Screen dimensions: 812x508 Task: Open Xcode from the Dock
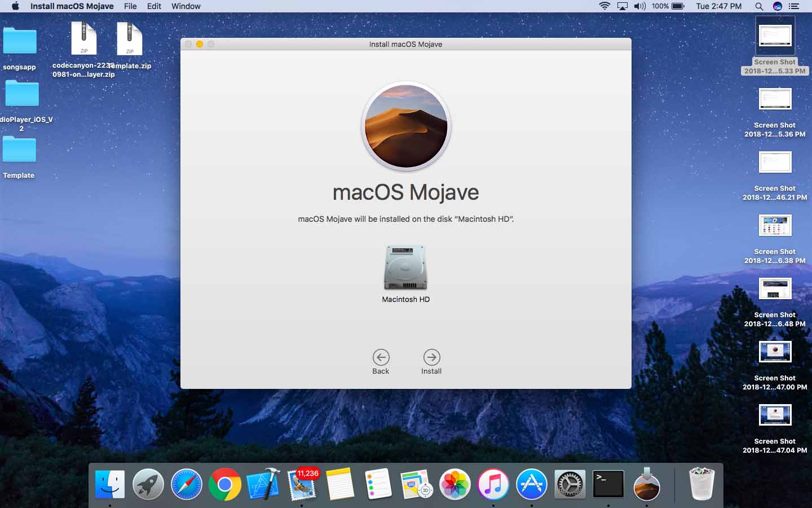coord(263,484)
